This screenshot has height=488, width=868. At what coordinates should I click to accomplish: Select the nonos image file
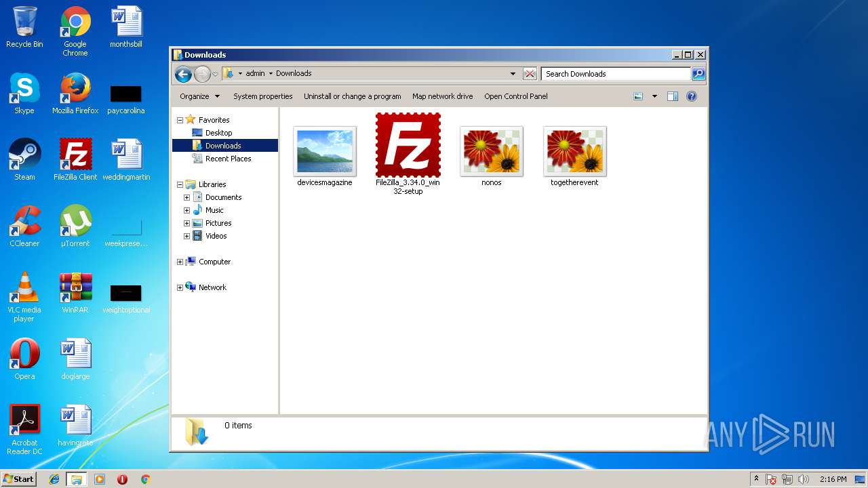pyautogui.click(x=492, y=157)
